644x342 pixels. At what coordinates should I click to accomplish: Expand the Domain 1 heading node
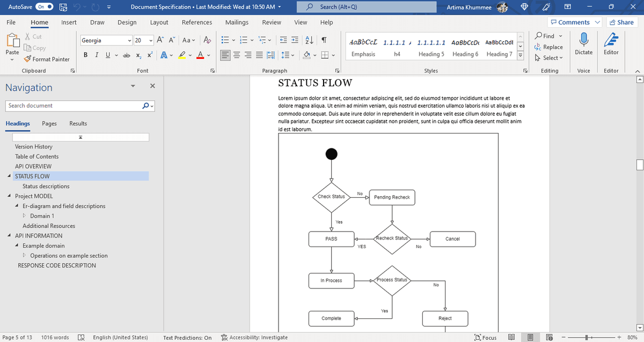(x=25, y=216)
